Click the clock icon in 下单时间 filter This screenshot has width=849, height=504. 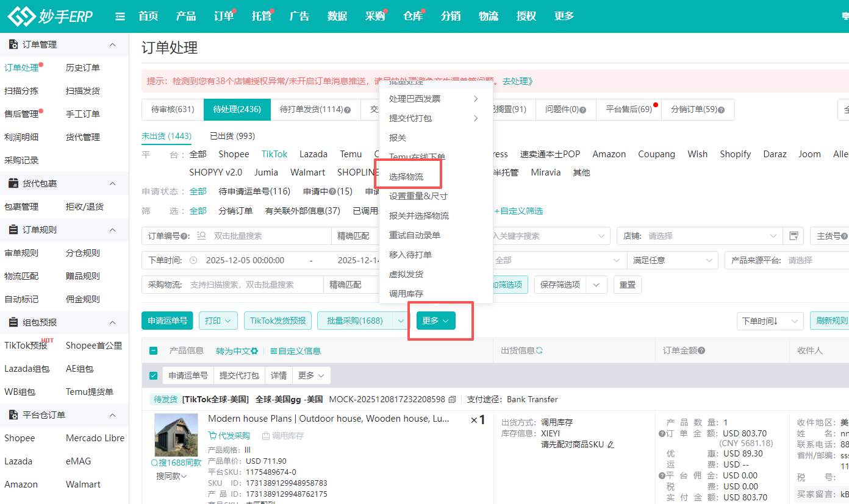click(x=193, y=260)
